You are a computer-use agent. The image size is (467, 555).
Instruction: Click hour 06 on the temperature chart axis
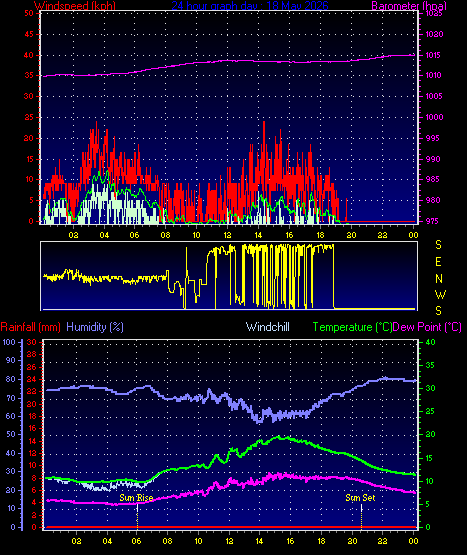[x=136, y=541]
